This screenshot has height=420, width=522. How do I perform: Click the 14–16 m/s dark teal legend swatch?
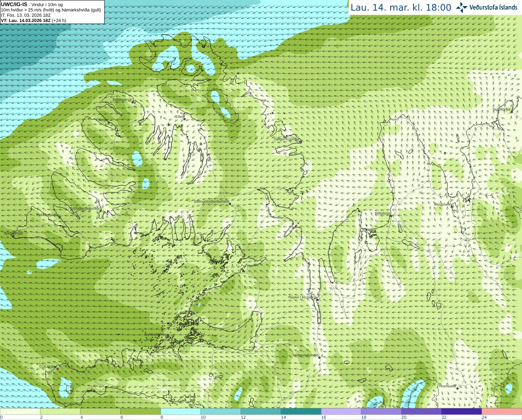[x=301, y=411]
